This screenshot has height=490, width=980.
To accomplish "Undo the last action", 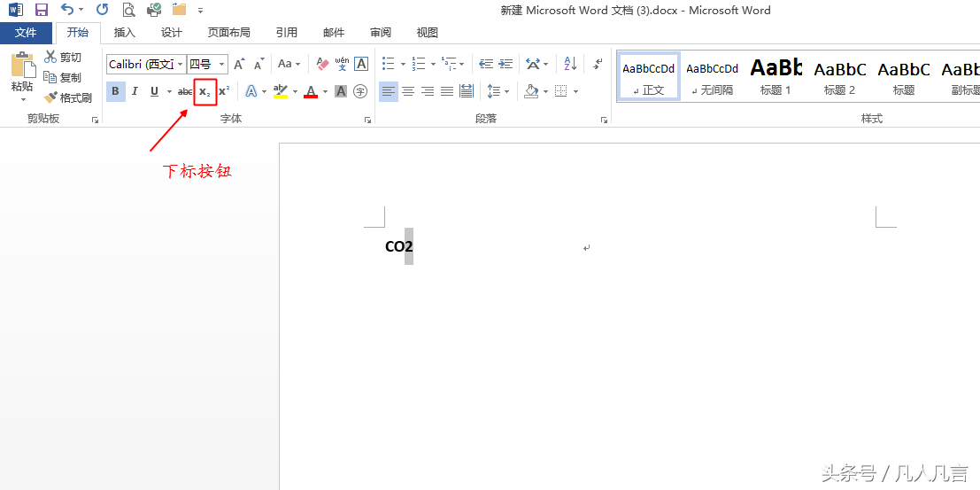I will pos(67,10).
